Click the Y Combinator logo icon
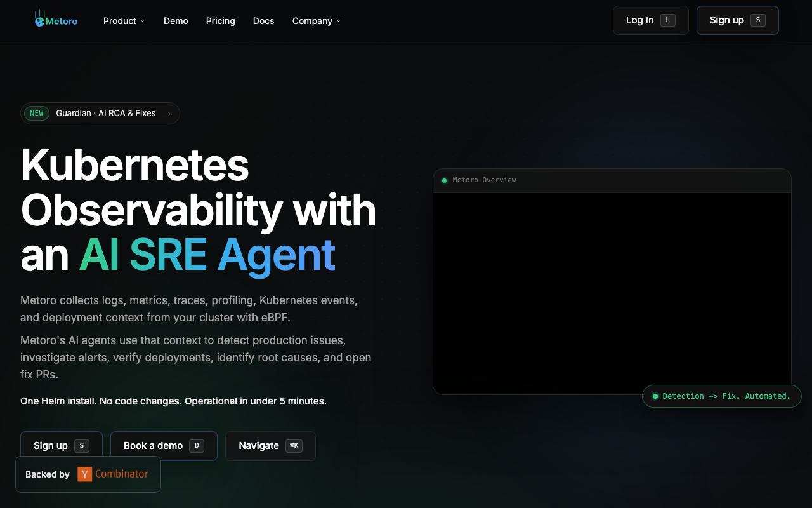Image resolution: width=812 pixels, height=508 pixels. click(84, 474)
